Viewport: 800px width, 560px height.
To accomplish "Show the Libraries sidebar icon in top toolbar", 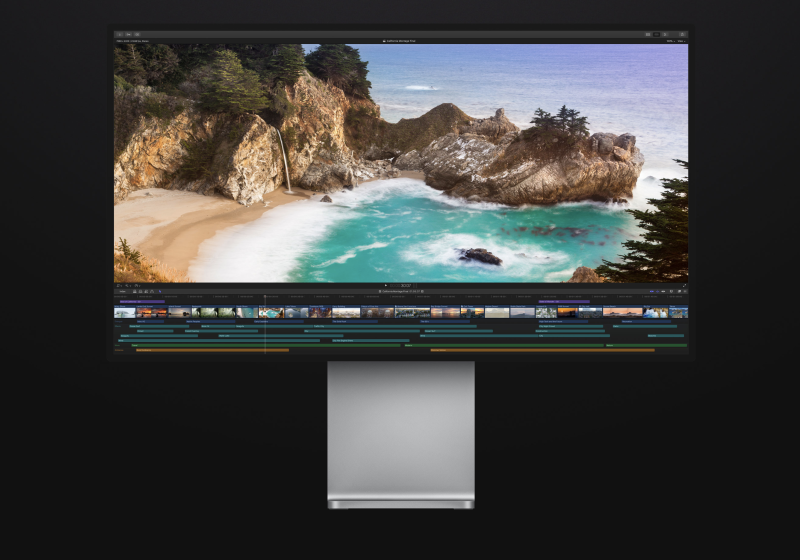I will [119, 34].
